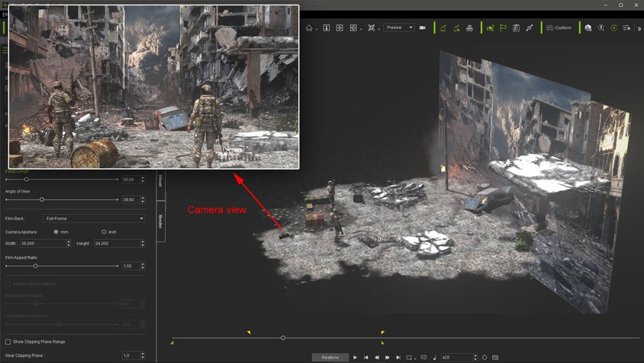Click the Near Clipping Plane value field
Screen dimensions: 644x363
tap(131, 355)
